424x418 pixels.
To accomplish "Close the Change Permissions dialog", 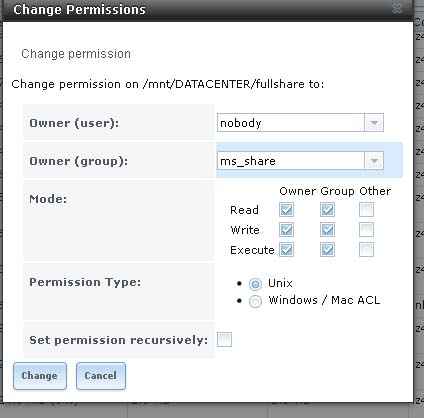I will click(x=397, y=9).
